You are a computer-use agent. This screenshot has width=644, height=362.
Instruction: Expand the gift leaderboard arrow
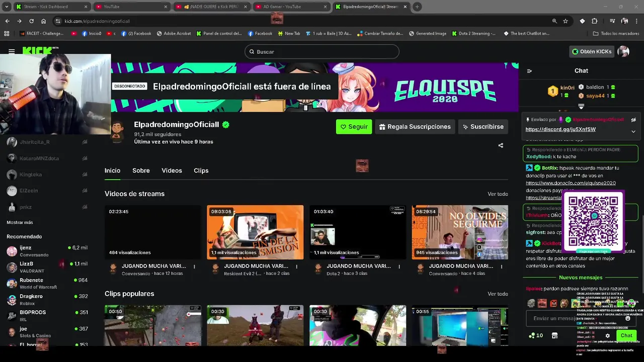[581, 107]
